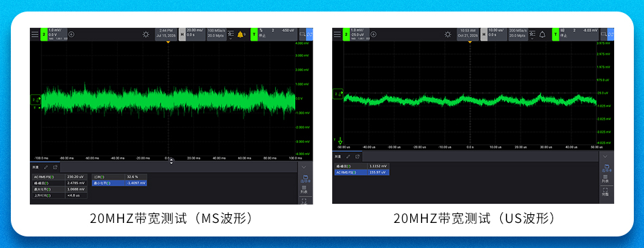This screenshot has height=248, width=644.
Task: Click orange trigger position marker atop right scope
Action: (x=470, y=42)
